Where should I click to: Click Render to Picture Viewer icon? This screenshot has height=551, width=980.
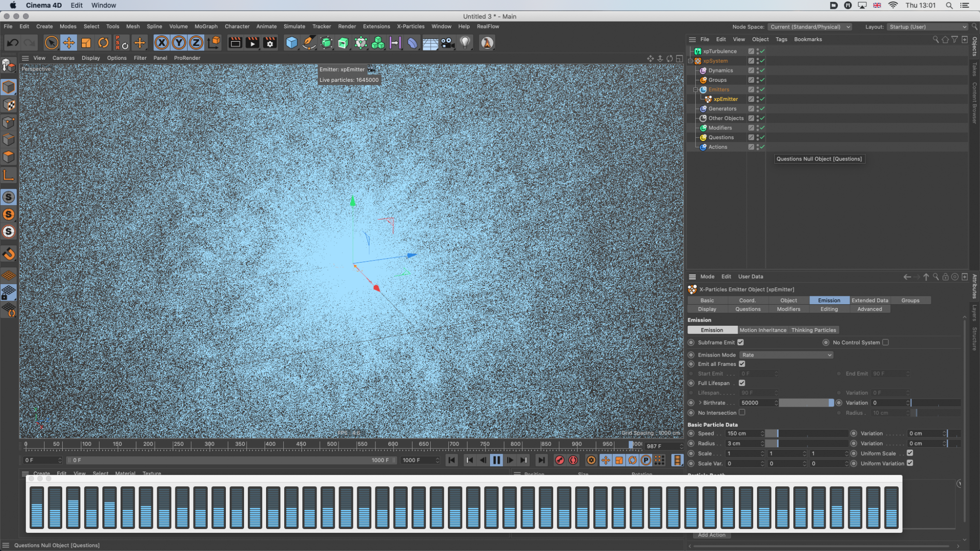[x=252, y=43]
